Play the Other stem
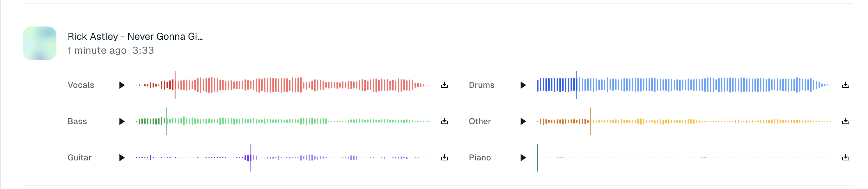Image resolution: width=868 pixels, height=189 pixels. pos(523,121)
